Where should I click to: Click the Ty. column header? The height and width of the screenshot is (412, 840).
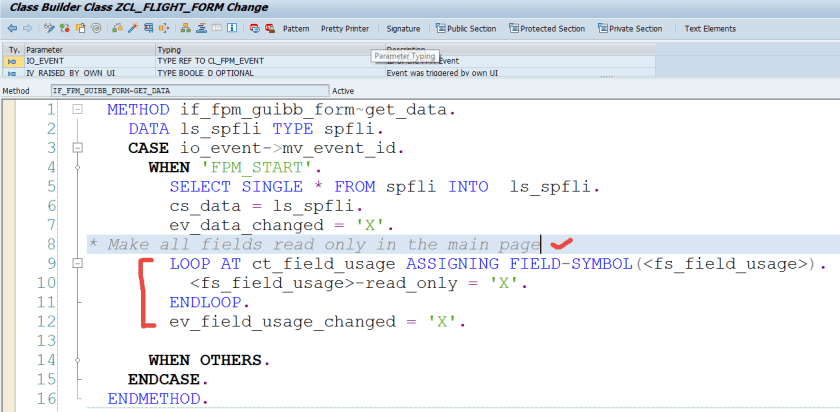click(13, 50)
